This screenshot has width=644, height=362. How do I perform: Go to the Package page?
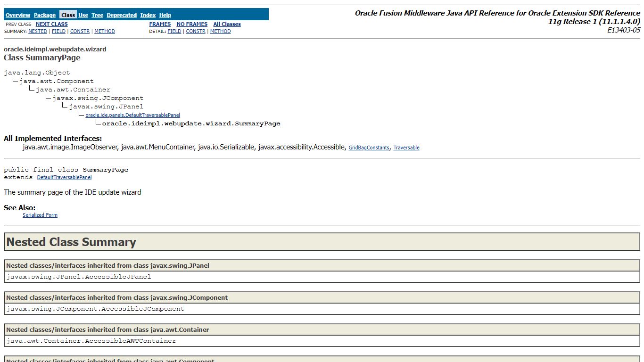point(45,15)
